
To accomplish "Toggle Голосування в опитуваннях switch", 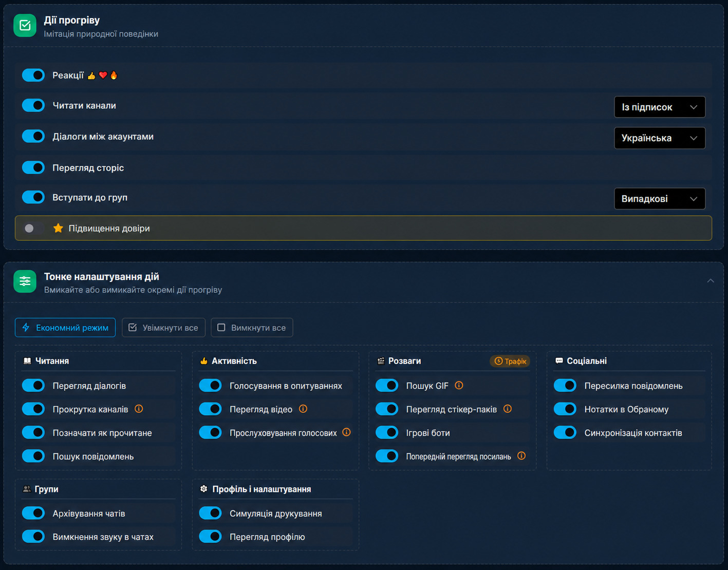I will pyautogui.click(x=210, y=386).
